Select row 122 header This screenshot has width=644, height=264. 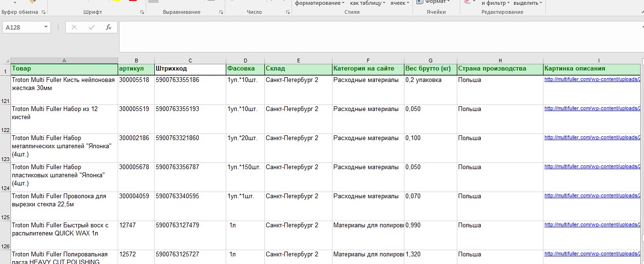coord(5,119)
